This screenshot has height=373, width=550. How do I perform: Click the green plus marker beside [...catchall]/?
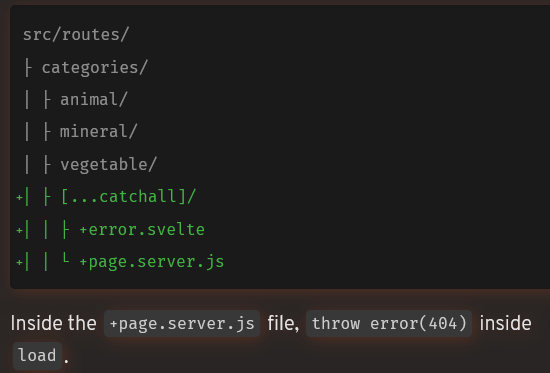point(19,197)
